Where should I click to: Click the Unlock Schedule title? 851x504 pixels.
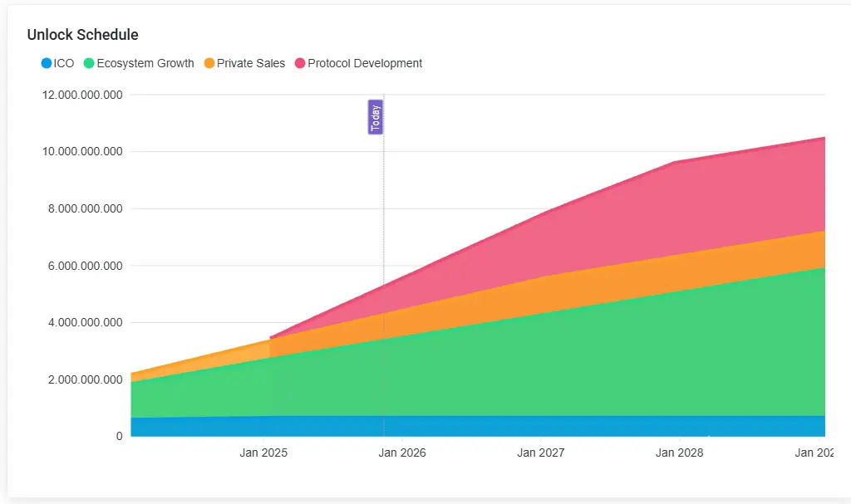(82, 35)
